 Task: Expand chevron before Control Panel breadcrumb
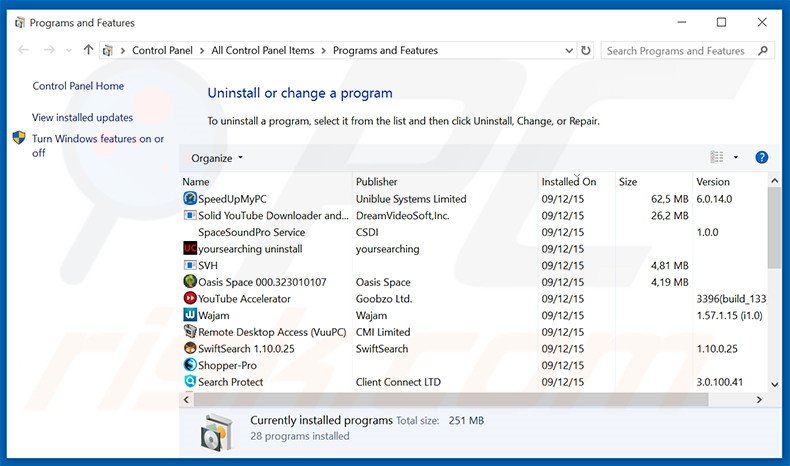click(x=122, y=50)
